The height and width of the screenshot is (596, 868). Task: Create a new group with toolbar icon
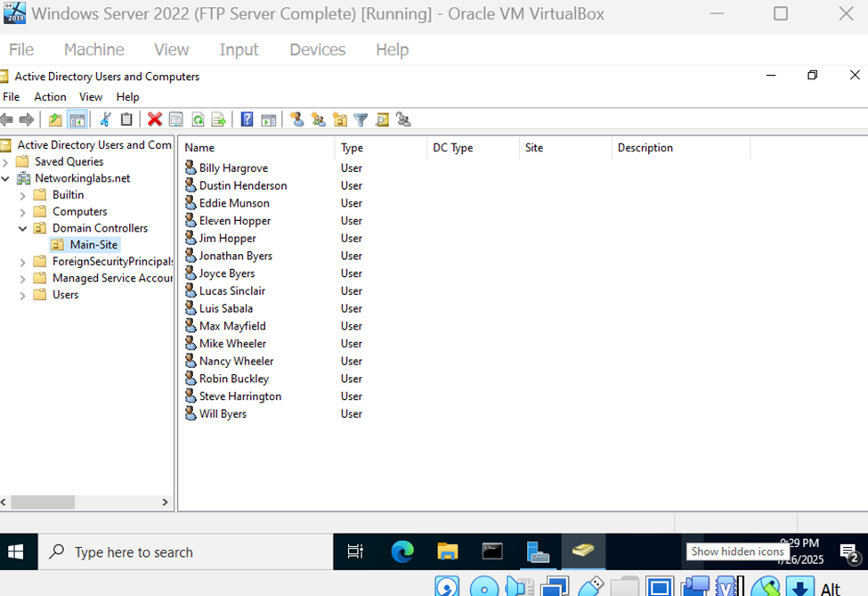[x=319, y=119]
